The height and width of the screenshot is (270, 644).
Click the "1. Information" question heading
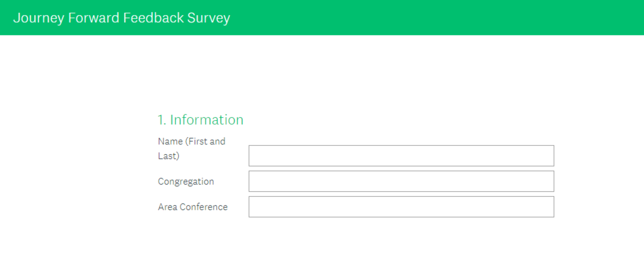pos(200,120)
